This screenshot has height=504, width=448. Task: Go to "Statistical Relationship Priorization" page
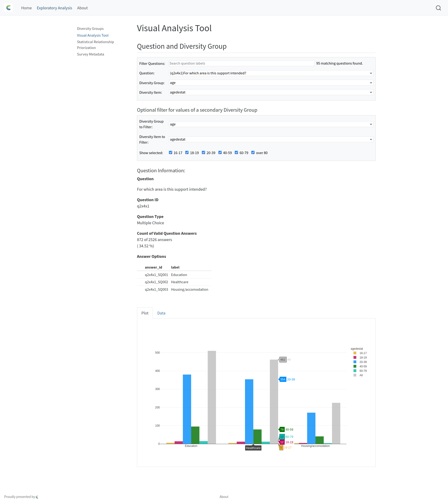tap(95, 45)
